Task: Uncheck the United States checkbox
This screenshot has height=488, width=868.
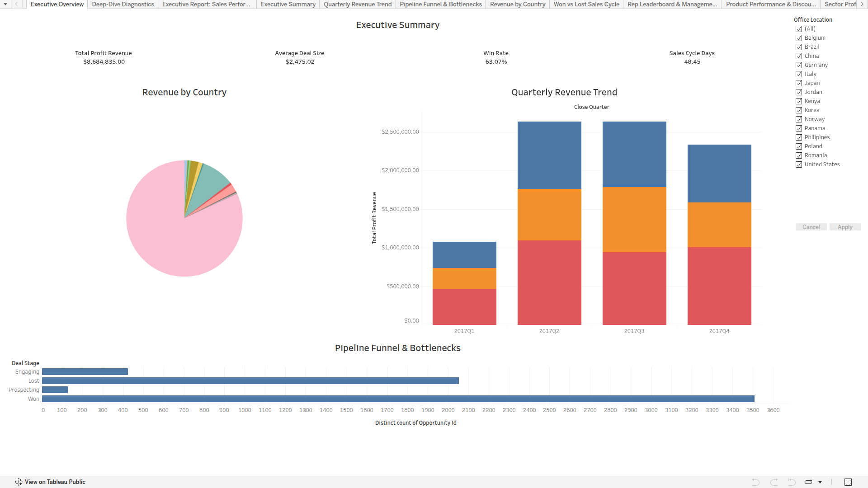Action: [x=799, y=164]
